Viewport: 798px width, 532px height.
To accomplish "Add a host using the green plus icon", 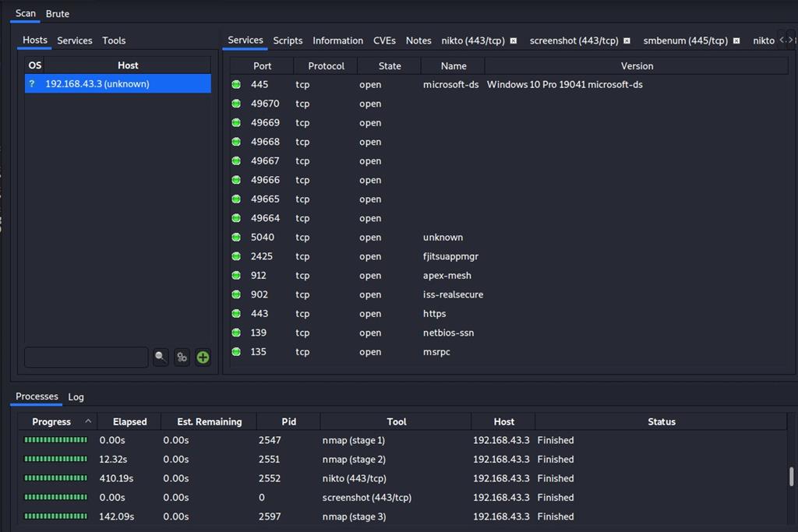I will point(202,357).
